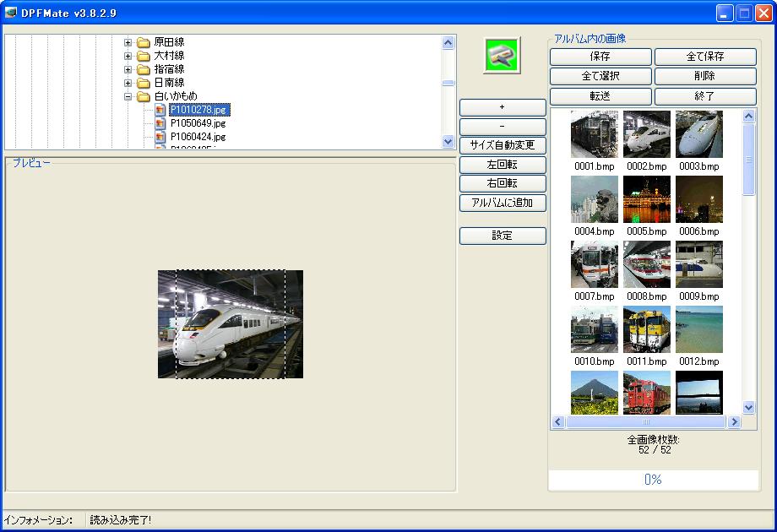Click the album list scroll left arrow

click(558, 422)
